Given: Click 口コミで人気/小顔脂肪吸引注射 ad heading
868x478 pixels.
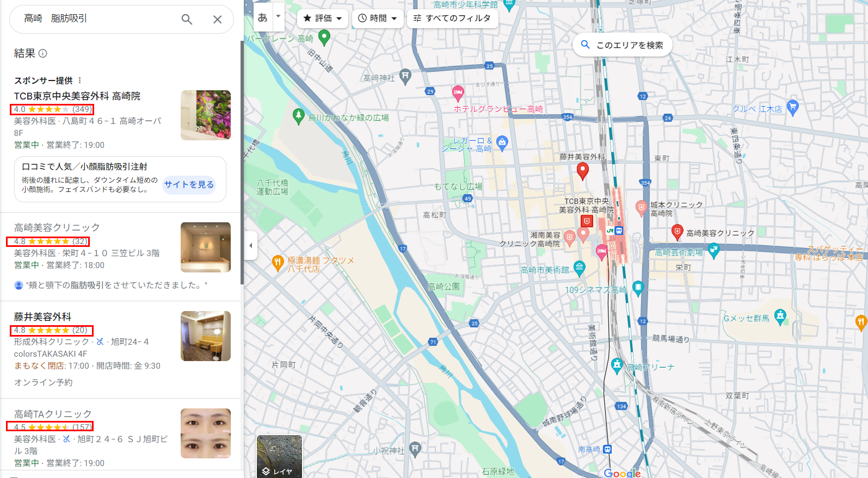Looking at the screenshot, I should pos(84,166).
